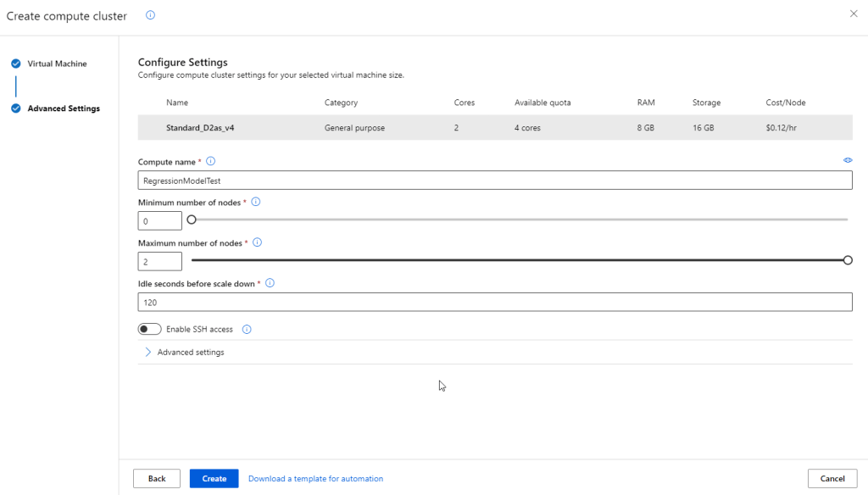Toggle Enable SSH access switch
This screenshot has width=868, height=495.
click(150, 330)
